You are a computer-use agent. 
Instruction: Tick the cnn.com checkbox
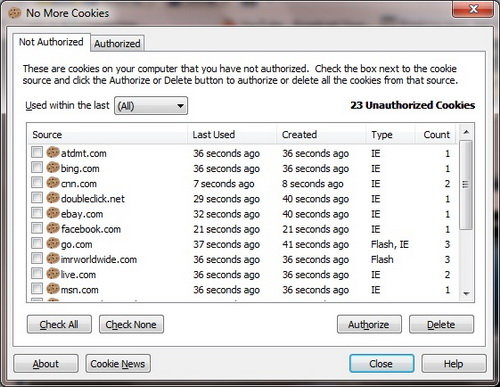click(37, 183)
